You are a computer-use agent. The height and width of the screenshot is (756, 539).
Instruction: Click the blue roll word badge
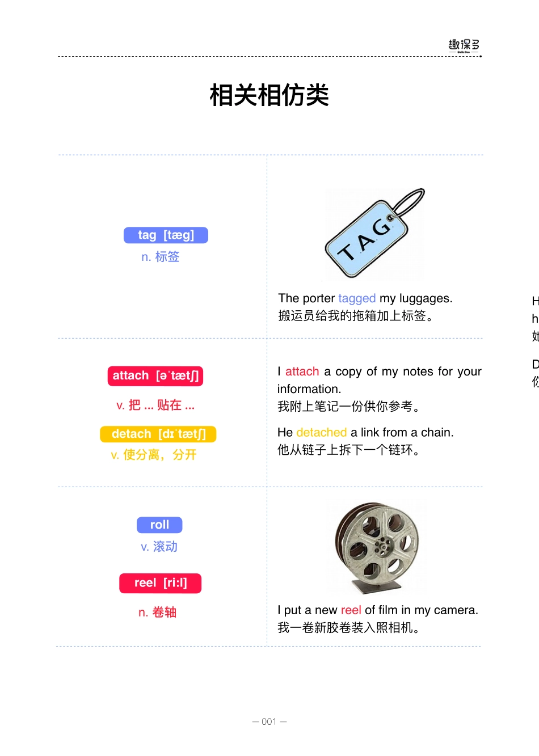pos(159,525)
